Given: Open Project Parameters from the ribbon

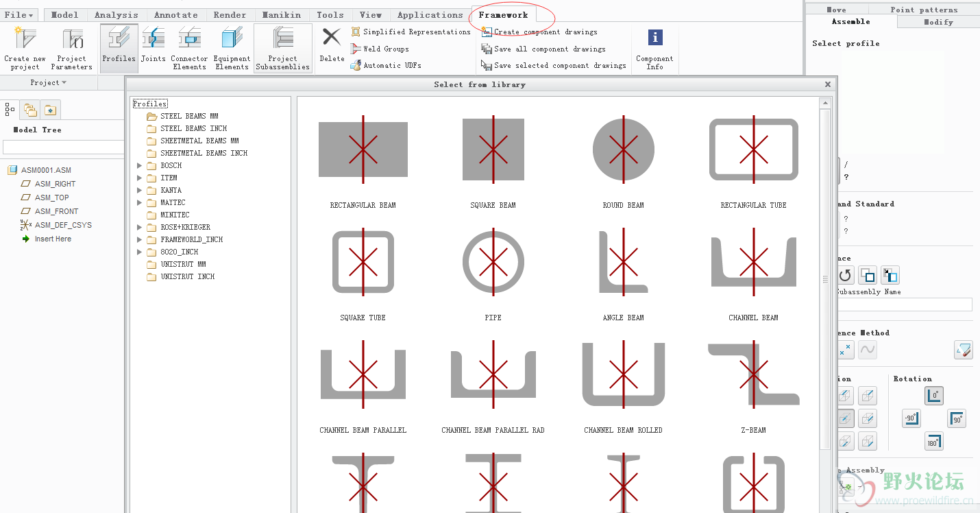Looking at the screenshot, I should [71, 48].
